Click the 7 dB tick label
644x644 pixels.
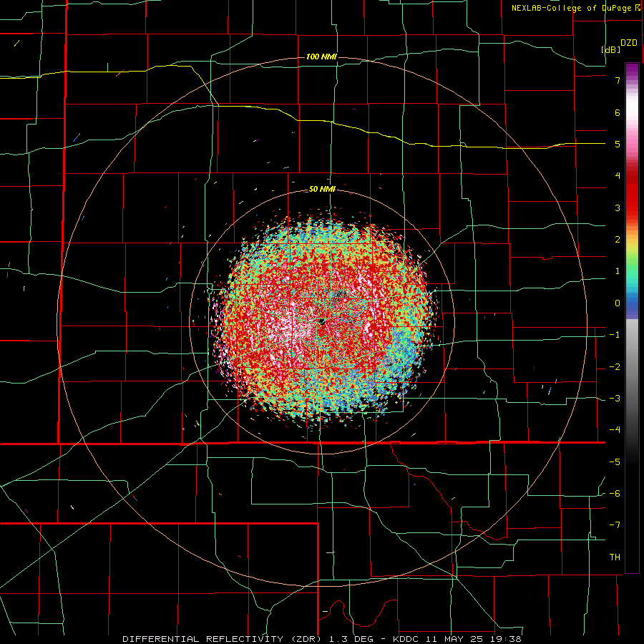click(x=618, y=80)
